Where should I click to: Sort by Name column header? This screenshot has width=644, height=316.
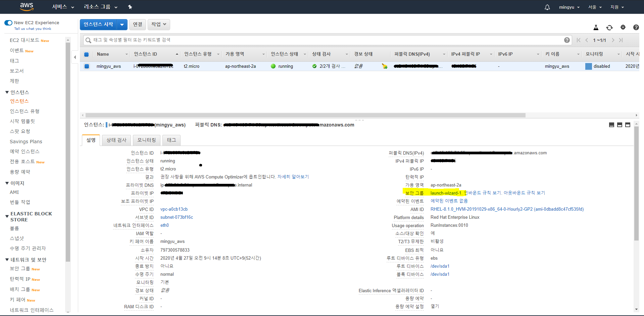click(x=112, y=54)
